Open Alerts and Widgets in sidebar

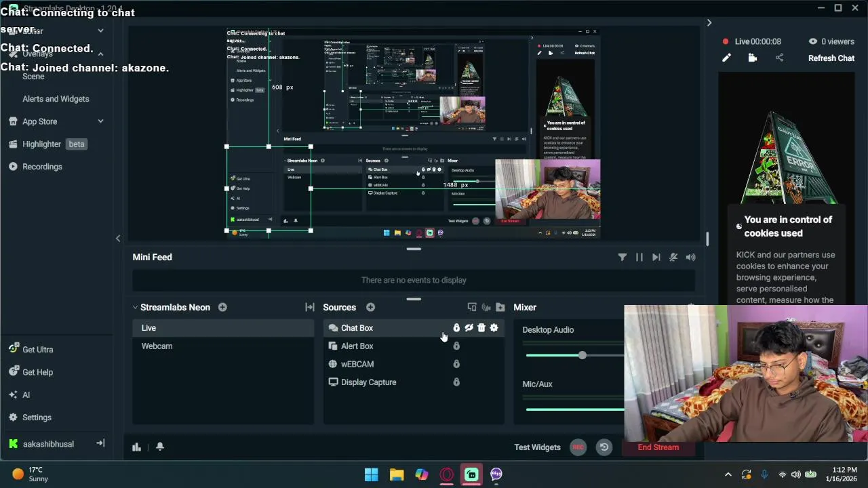coord(56,99)
